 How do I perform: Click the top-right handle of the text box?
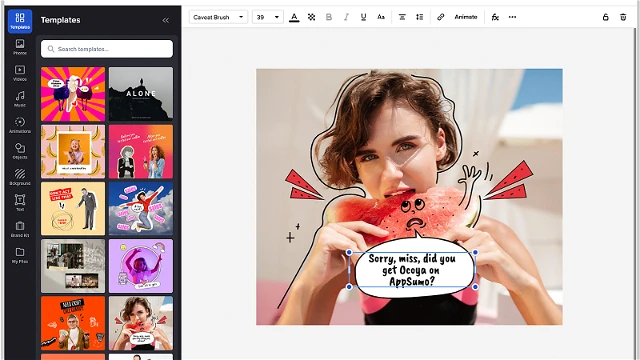tap(475, 253)
